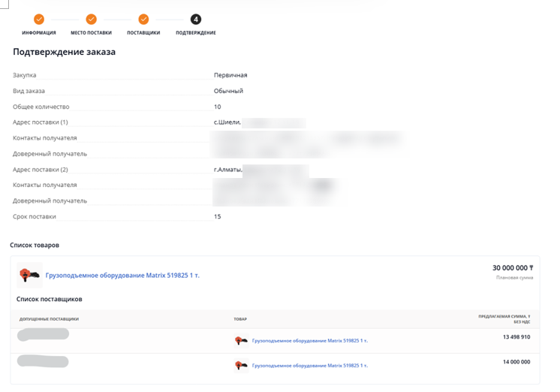
Task: Open the Matrix 519825 link in first supplier row
Action: click(309, 341)
